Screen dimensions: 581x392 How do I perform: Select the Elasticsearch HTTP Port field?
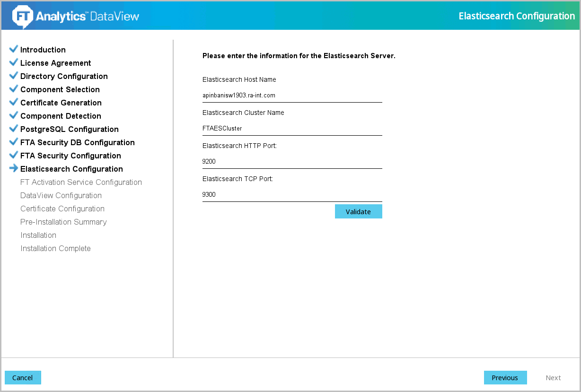[x=292, y=162]
